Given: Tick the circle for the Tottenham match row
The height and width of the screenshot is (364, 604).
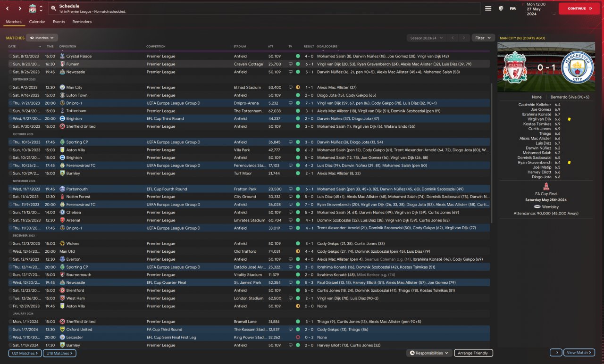Looking at the screenshot, I should click(10, 111).
